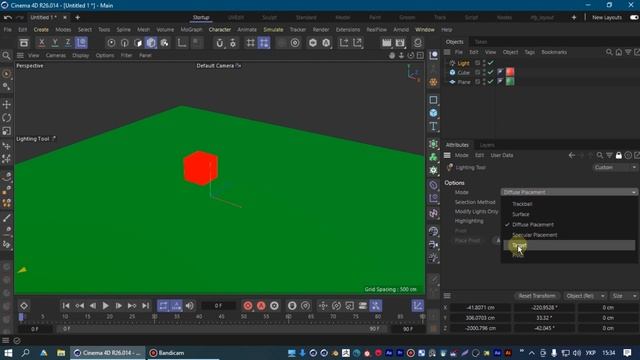Select the Move tool in left sidebar
The width and height of the screenshot is (640, 360).
tap(7, 104)
